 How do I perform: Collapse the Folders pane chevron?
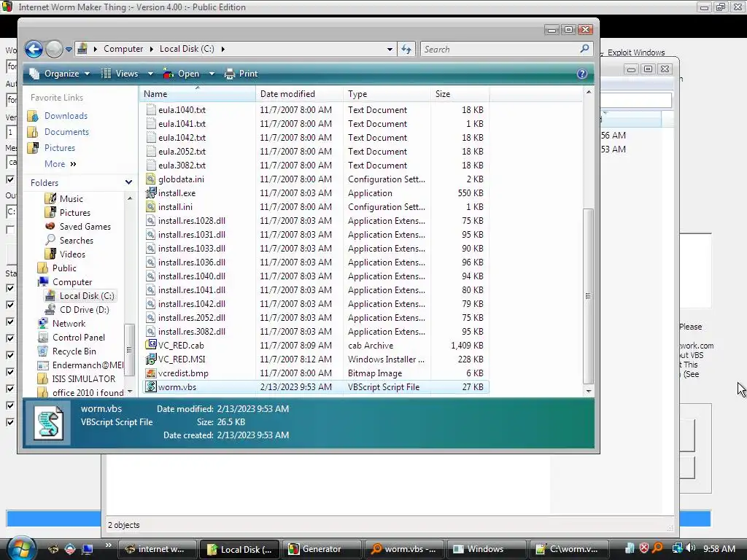[x=128, y=182]
